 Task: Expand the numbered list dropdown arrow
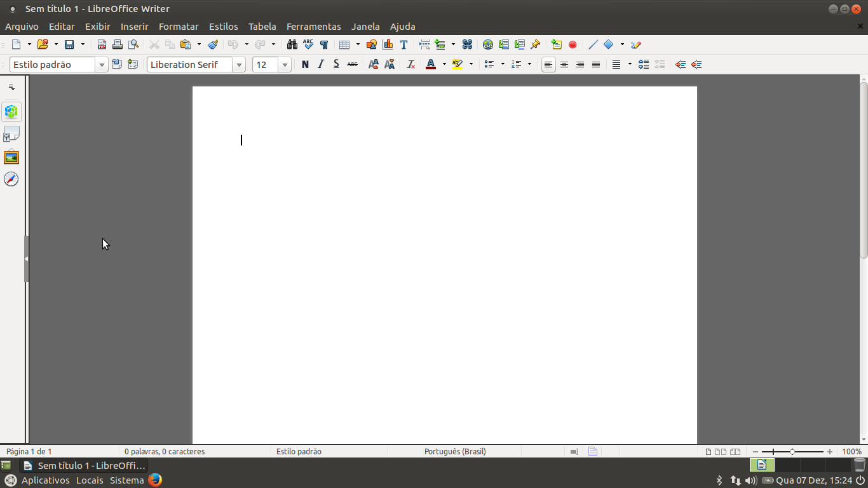click(x=529, y=64)
